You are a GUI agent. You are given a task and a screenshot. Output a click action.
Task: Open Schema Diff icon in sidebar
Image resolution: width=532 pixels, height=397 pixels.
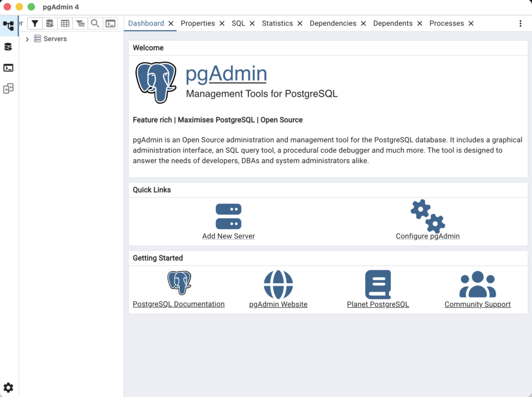pyautogui.click(x=8, y=89)
